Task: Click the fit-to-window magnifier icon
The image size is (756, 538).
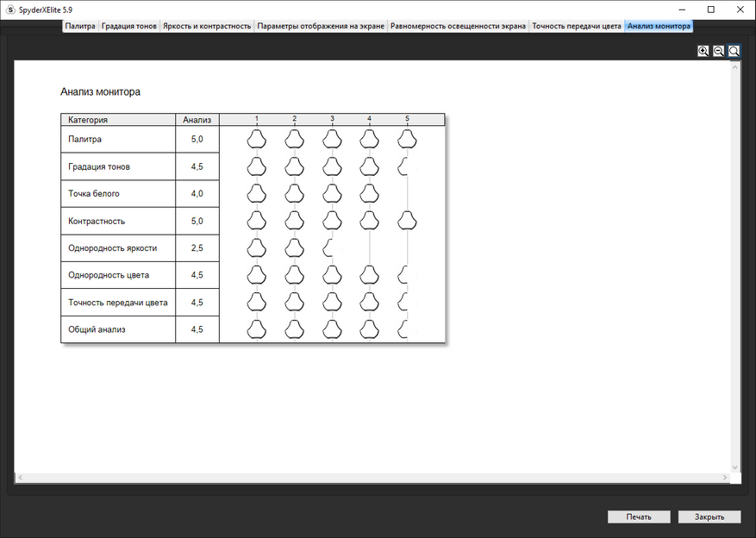Action: coord(734,51)
